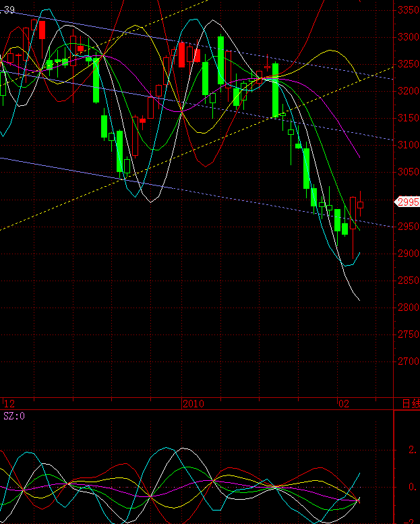The height and width of the screenshot is (524, 420).
Task: Select the 02 month axis label
Action: pyautogui.click(x=344, y=404)
